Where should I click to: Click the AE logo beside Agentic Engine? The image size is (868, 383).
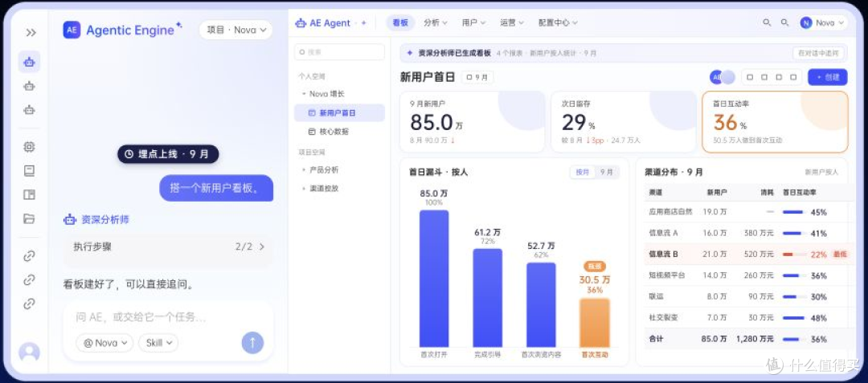click(72, 30)
